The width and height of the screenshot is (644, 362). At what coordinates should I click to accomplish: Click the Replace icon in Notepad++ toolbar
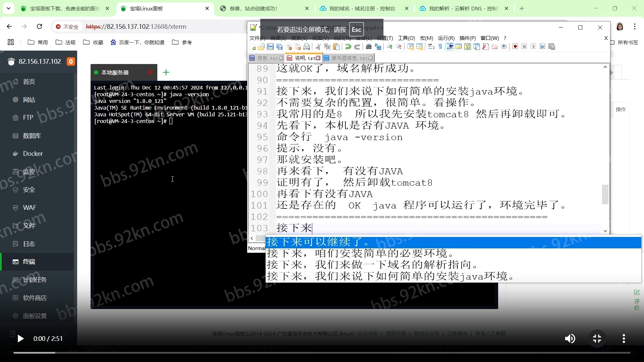coord(378,47)
